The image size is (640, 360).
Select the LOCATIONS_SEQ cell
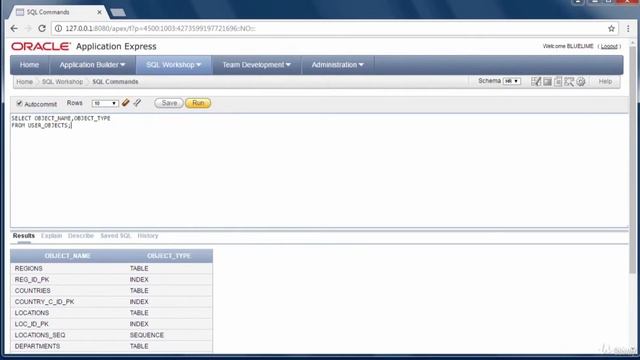coord(40,335)
